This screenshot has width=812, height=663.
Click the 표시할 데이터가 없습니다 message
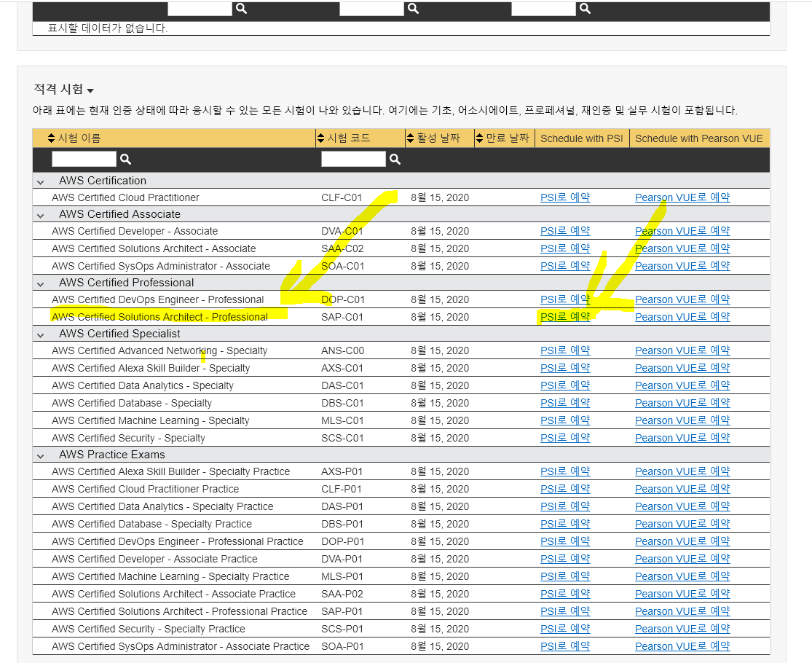pos(107,28)
